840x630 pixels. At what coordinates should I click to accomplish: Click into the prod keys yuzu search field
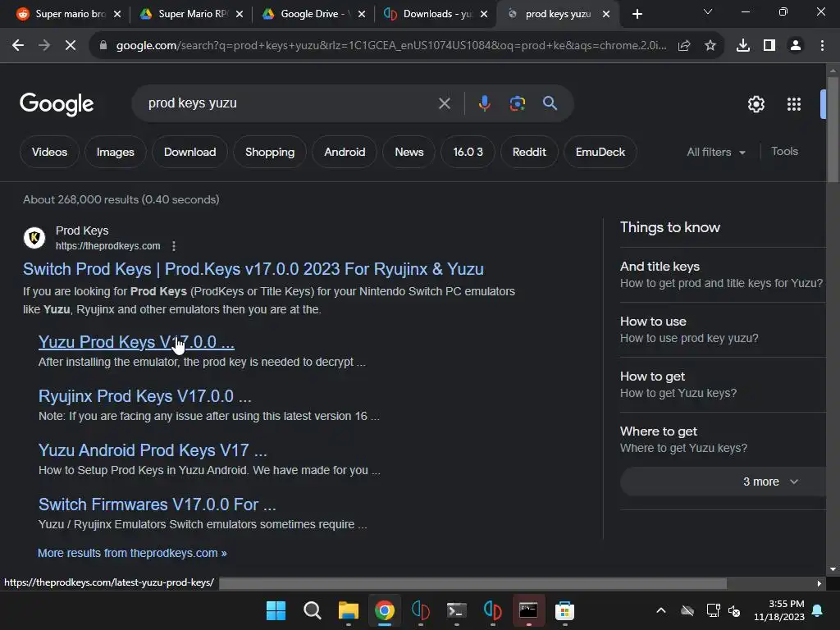290,103
